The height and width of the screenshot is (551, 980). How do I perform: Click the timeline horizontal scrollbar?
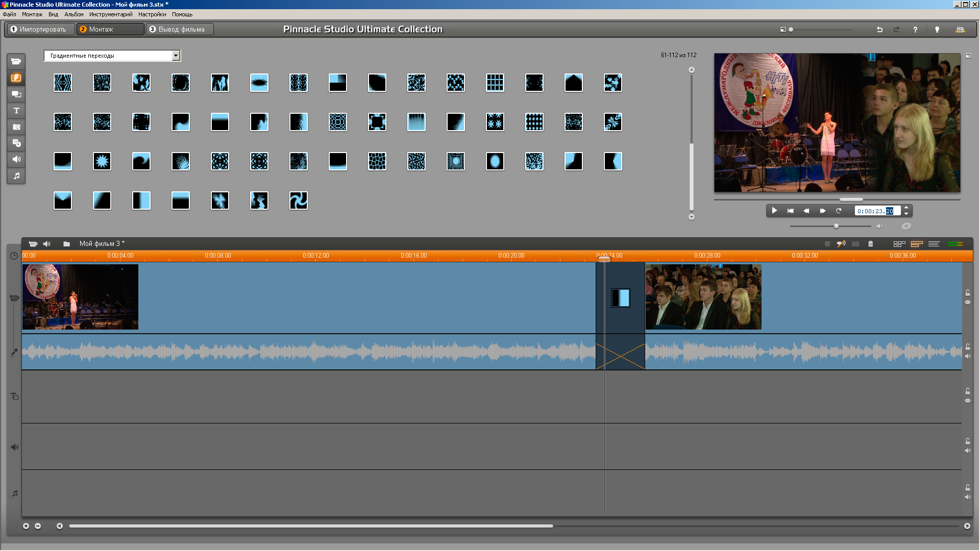pyautogui.click(x=311, y=526)
